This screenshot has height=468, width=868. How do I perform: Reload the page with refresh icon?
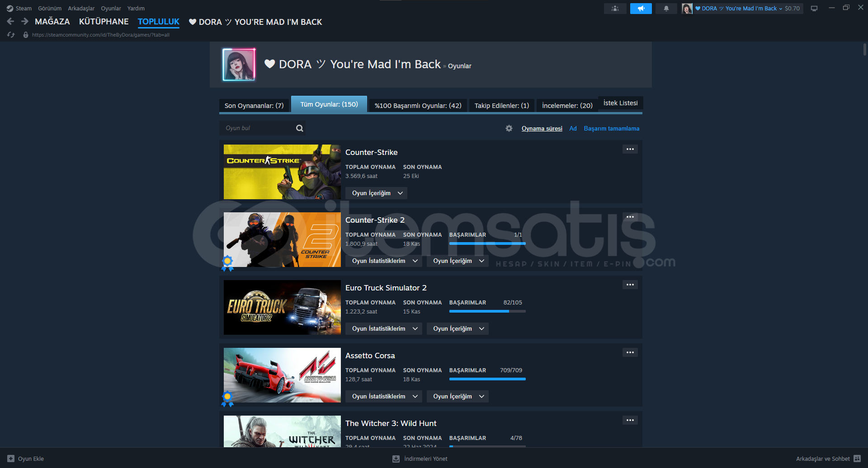[x=11, y=35]
